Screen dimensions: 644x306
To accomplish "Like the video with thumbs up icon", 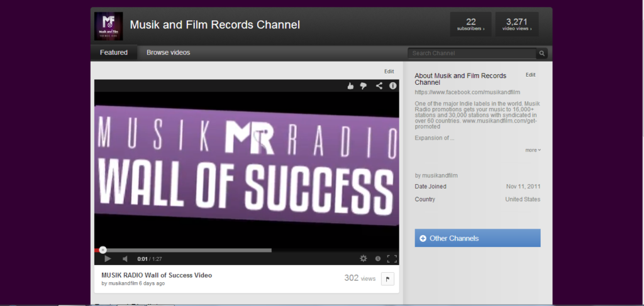I will click(350, 85).
